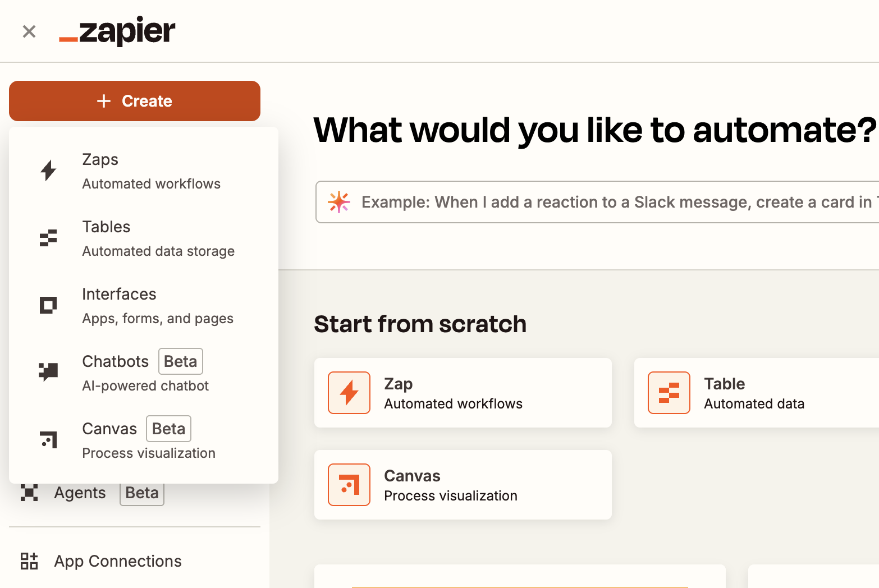The width and height of the screenshot is (879, 588).
Task: Click the orange Table card icon
Action: [669, 393]
